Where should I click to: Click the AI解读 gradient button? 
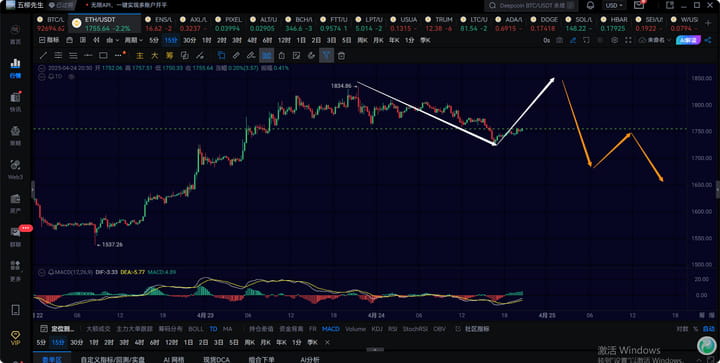pos(688,40)
